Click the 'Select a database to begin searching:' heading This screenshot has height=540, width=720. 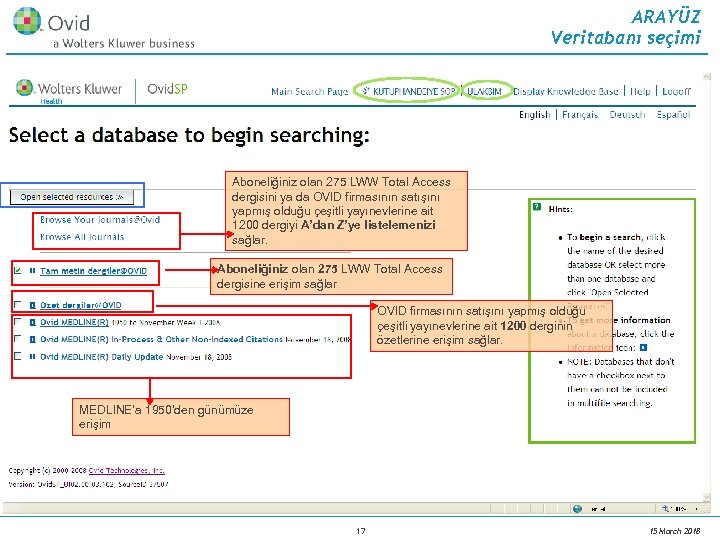[x=189, y=135]
